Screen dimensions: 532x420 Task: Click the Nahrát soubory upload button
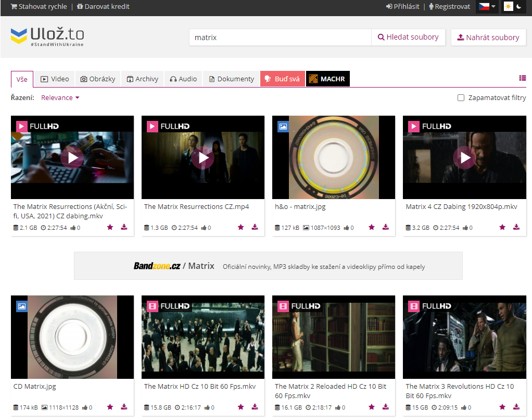click(488, 38)
